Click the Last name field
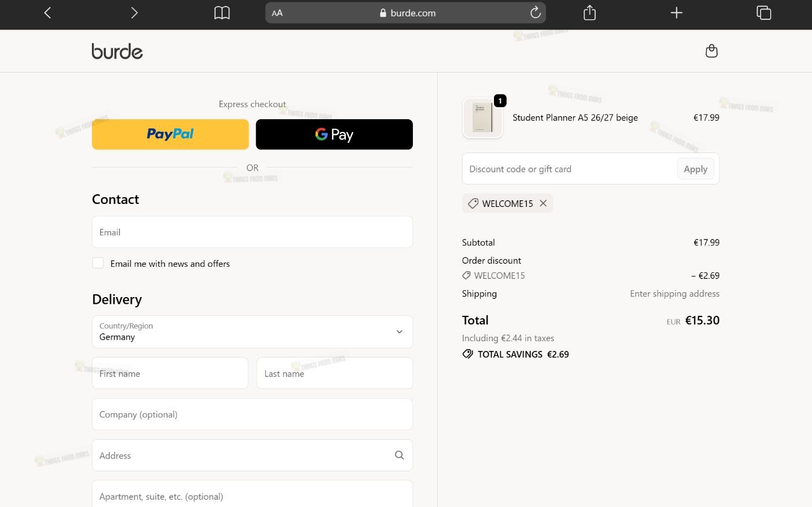The width and height of the screenshot is (812, 507). (x=335, y=373)
